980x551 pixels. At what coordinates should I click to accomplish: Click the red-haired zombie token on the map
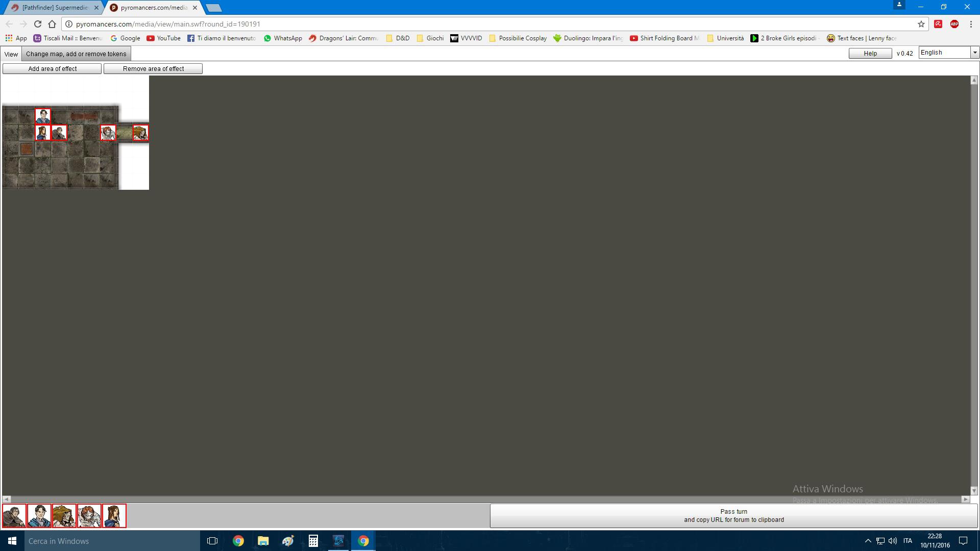tap(108, 133)
